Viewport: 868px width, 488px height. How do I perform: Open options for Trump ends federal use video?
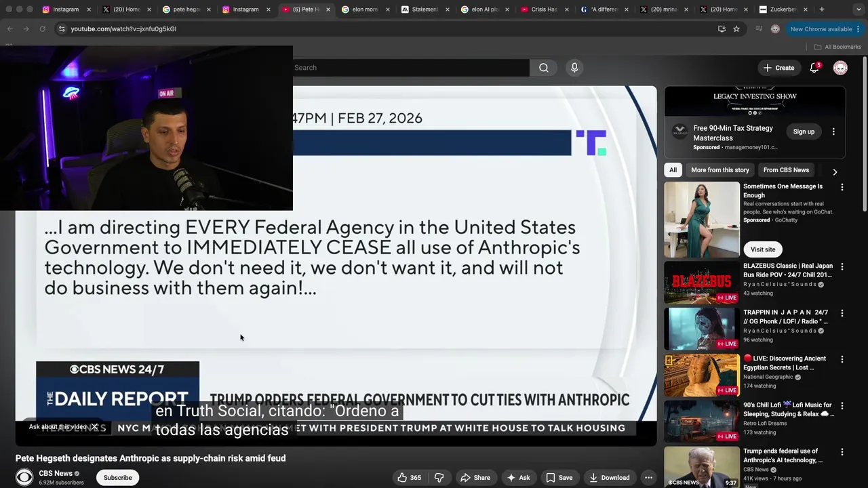coord(842,452)
